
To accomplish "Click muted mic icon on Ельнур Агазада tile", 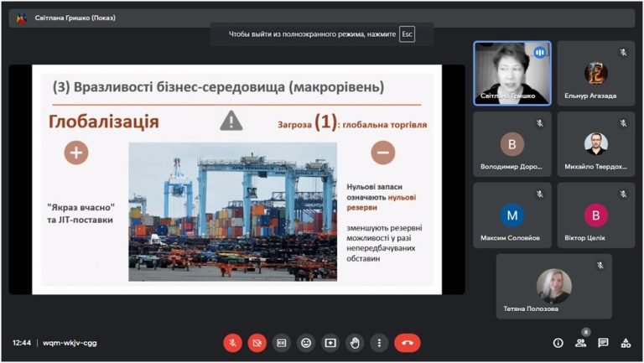I will (x=624, y=52).
